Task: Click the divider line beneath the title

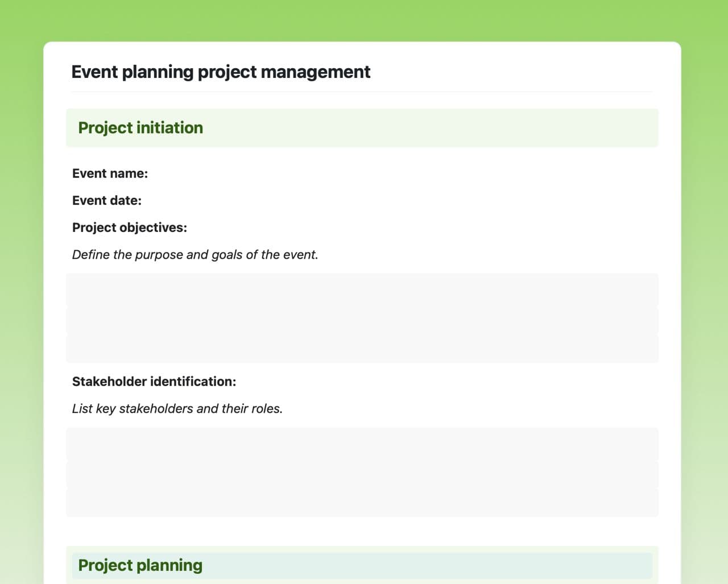Action: point(362,92)
